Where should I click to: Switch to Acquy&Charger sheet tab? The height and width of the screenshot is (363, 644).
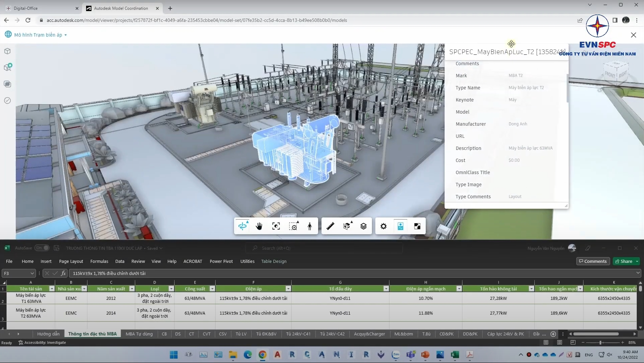tap(369, 334)
